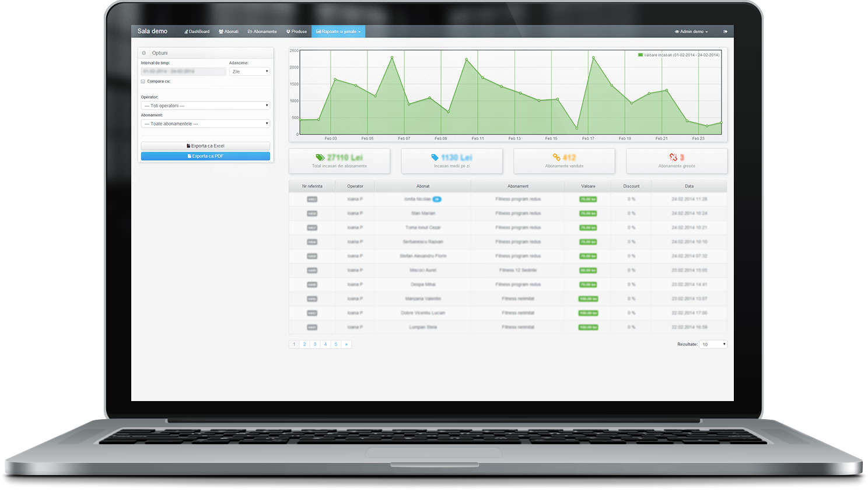This screenshot has width=868, height=492.
Task: Click the blue badge next to Ionita Nicolae
Action: click(437, 199)
